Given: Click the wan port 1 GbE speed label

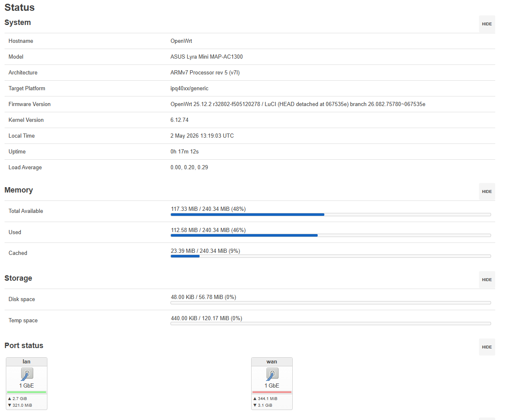Looking at the screenshot, I should point(272,386).
